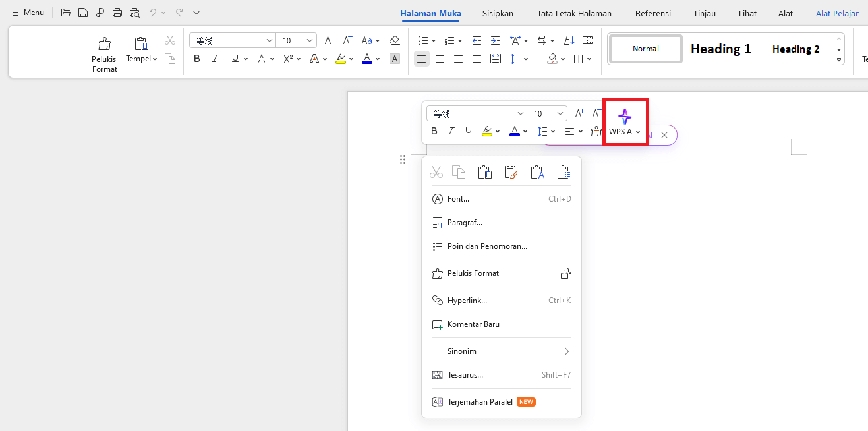This screenshot has width=868, height=431.
Task: Toggle bold in the ribbon toolbar
Action: (196, 59)
